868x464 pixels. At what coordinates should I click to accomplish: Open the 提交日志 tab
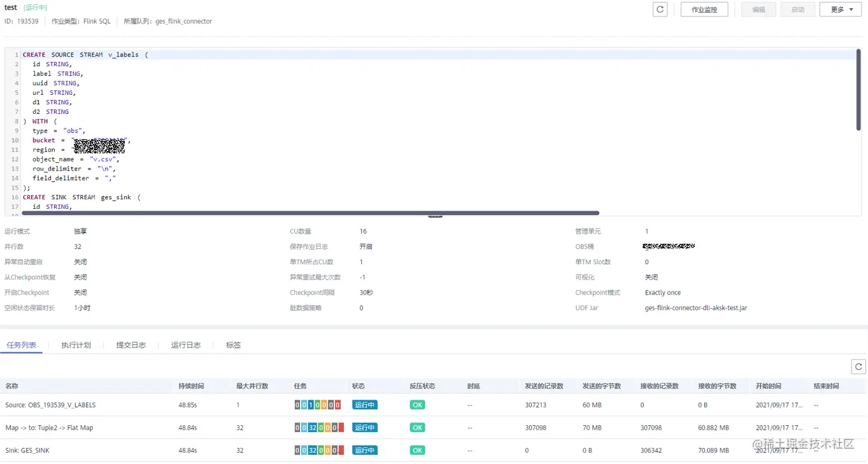pyautogui.click(x=131, y=345)
